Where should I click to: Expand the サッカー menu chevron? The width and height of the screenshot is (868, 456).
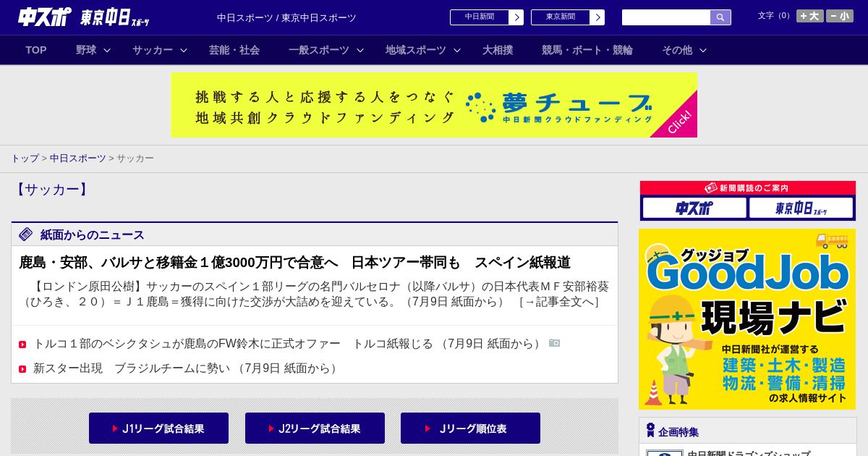(184, 50)
